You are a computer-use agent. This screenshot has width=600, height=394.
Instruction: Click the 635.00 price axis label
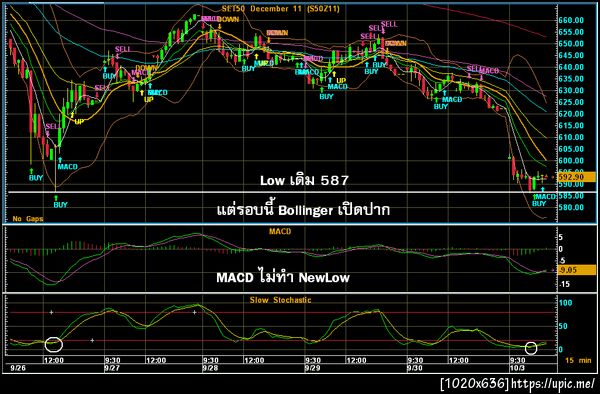click(571, 79)
